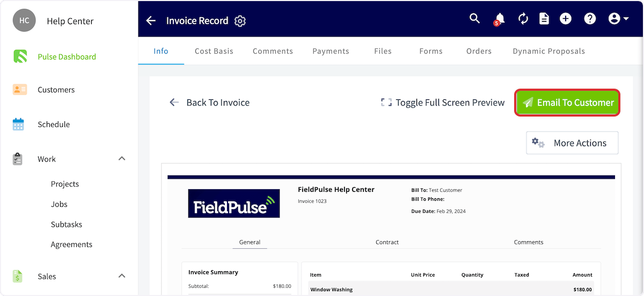Click the Pulse Dashboard logo icon

tap(20, 56)
